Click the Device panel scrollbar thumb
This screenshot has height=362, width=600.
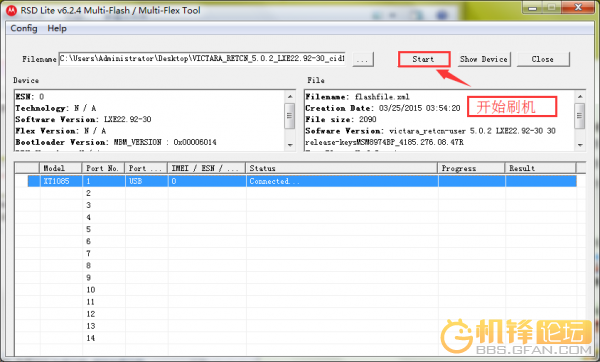point(290,116)
